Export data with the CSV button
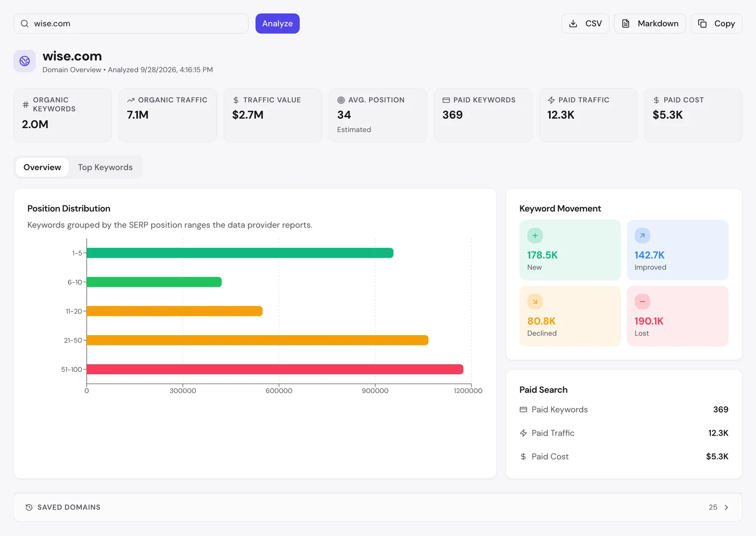This screenshot has width=756, height=536. tap(585, 24)
